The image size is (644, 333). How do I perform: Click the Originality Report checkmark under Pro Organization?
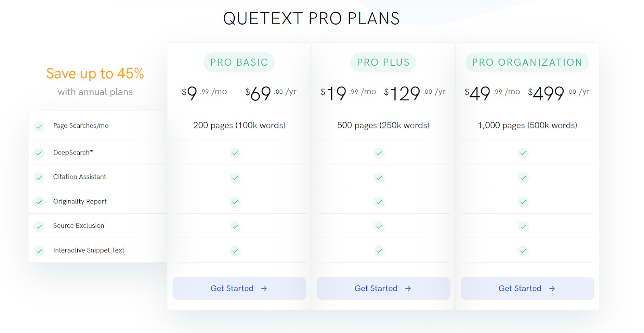tap(523, 202)
